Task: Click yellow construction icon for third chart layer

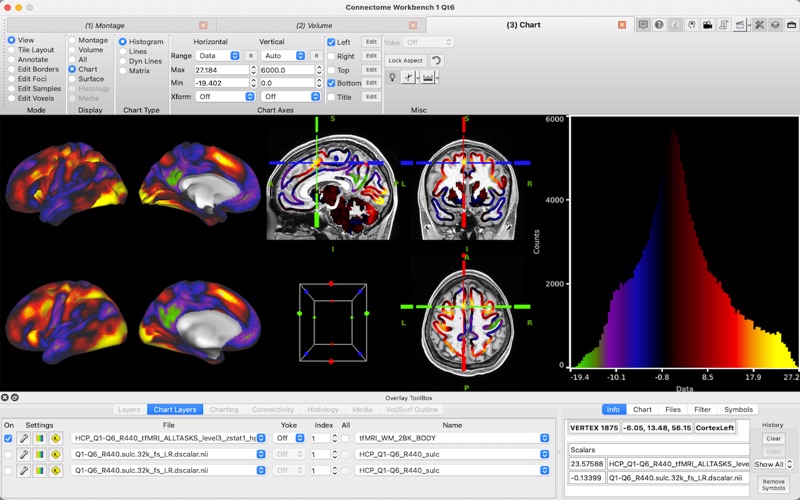Action: point(56,470)
